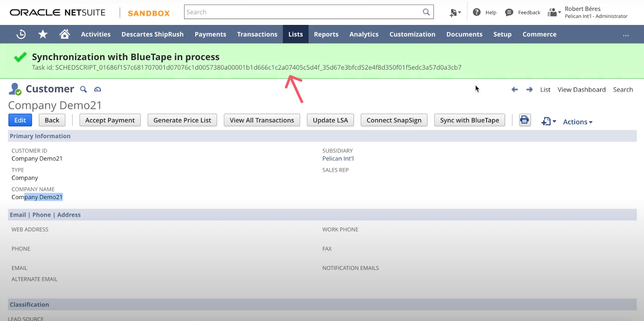644x321 pixels.
Task: Open the List link
Action: pyautogui.click(x=545, y=90)
